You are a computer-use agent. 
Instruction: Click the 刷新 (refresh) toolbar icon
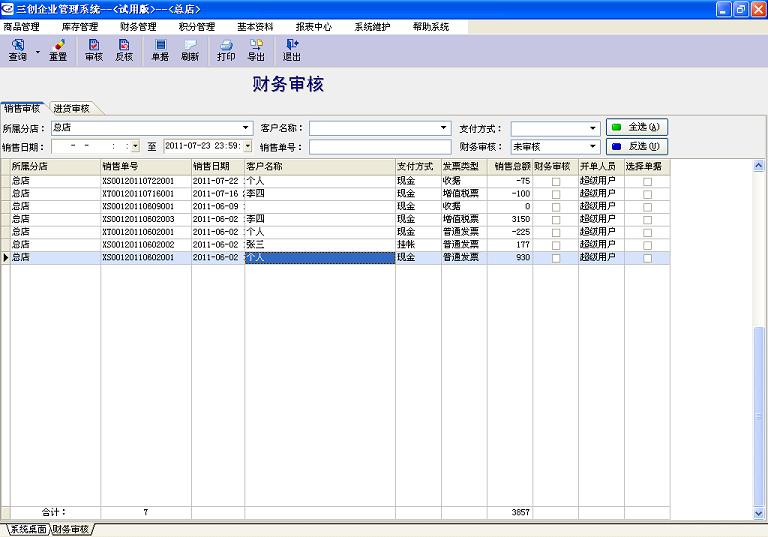pos(190,50)
